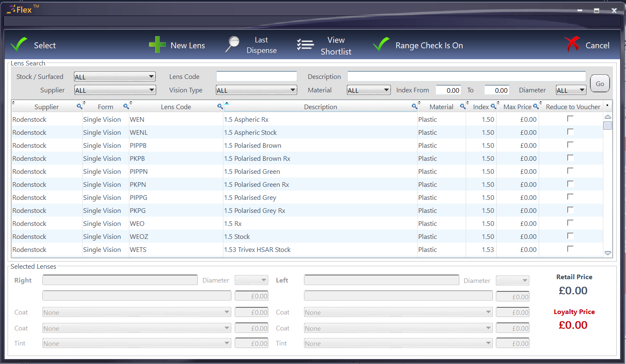Click the Description search field
Screen dimensions: 626x364
pyautogui.click(x=466, y=76)
